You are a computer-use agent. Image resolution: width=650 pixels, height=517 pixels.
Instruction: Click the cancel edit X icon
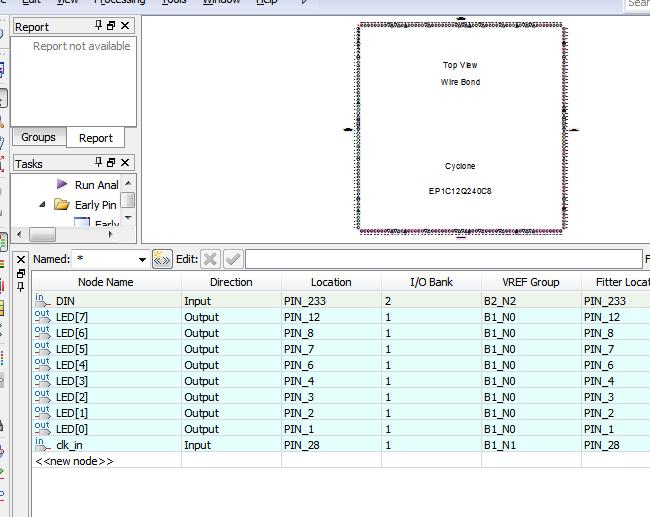point(210,259)
